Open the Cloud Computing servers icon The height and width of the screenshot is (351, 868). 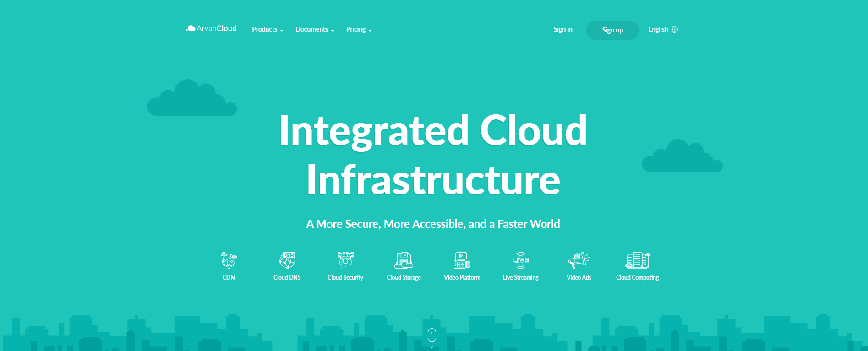[x=638, y=260]
